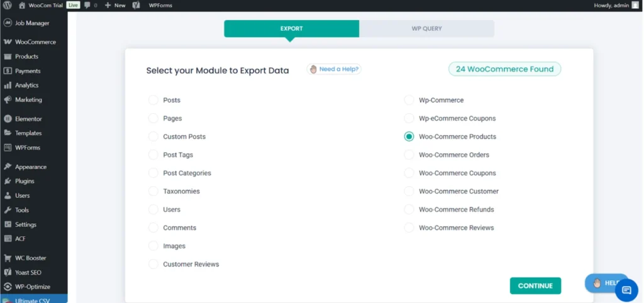Select the Custom Posts radio button
The width and height of the screenshot is (644, 303).
tap(153, 136)
